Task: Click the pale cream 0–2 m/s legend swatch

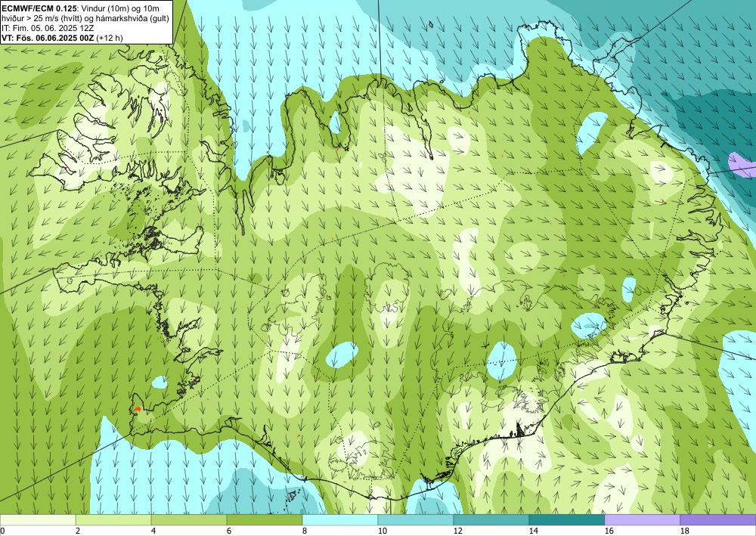Action: pyautogui.click(x=38, y=519)
